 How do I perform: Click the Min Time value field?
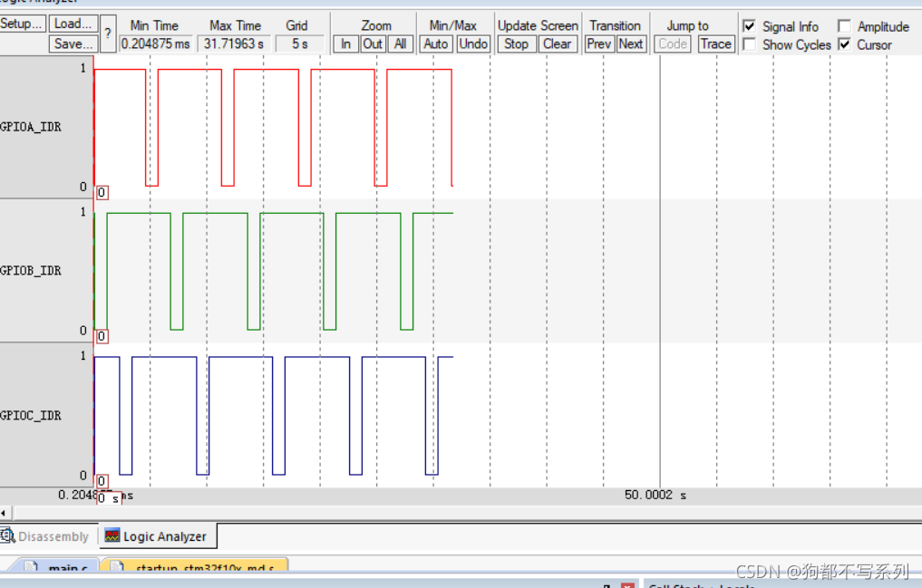[156, 44]
